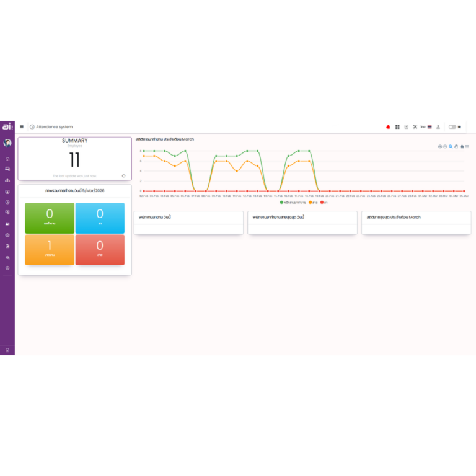Toggle the dark mode switch in header
Image resolution: width=476 pixels, height=476 pixels.
coord(453,127)
